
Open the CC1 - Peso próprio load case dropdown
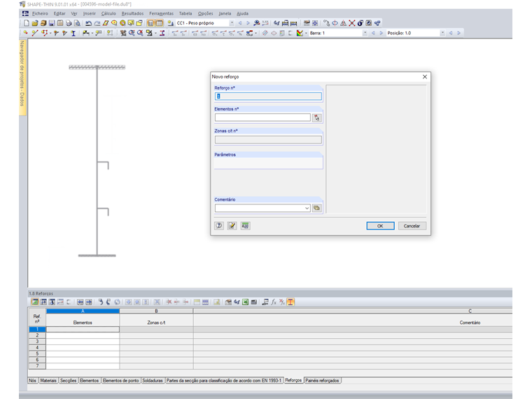click(x=232, y=23)
